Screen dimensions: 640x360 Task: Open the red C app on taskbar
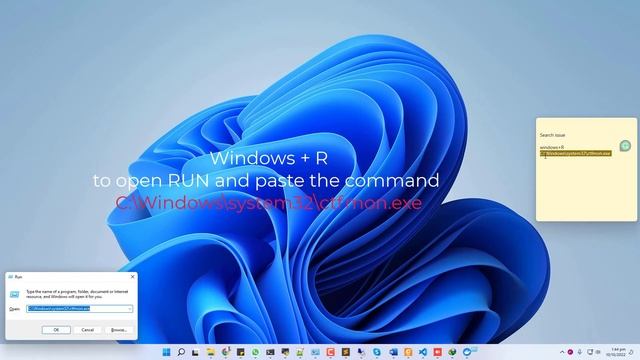pyautogui.click(x=330, y=352)
